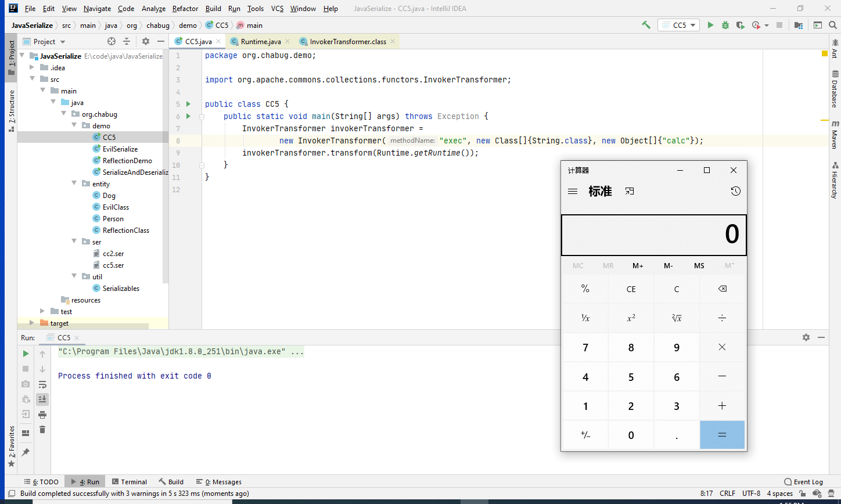This screenshot has width=841, height=504.
Task: Print the Run console output
Action: [x=42, y=415]
